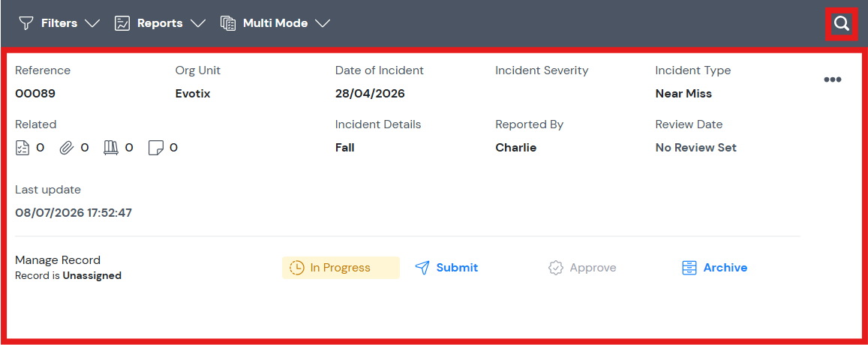Click the In Progress clock icon
The height and width of the screenshot is (345, 868).
[x=297, y=268]
